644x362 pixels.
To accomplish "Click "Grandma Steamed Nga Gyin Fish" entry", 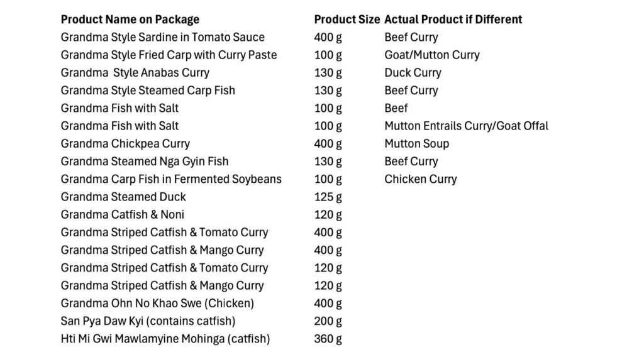I will (x=144, y=162).
